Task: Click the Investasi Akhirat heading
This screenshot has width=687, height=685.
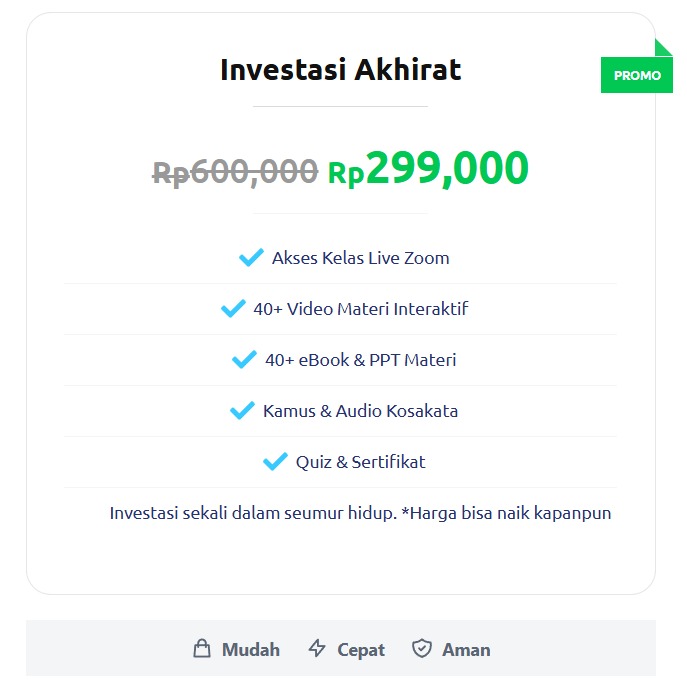Action: pos(340,70)
